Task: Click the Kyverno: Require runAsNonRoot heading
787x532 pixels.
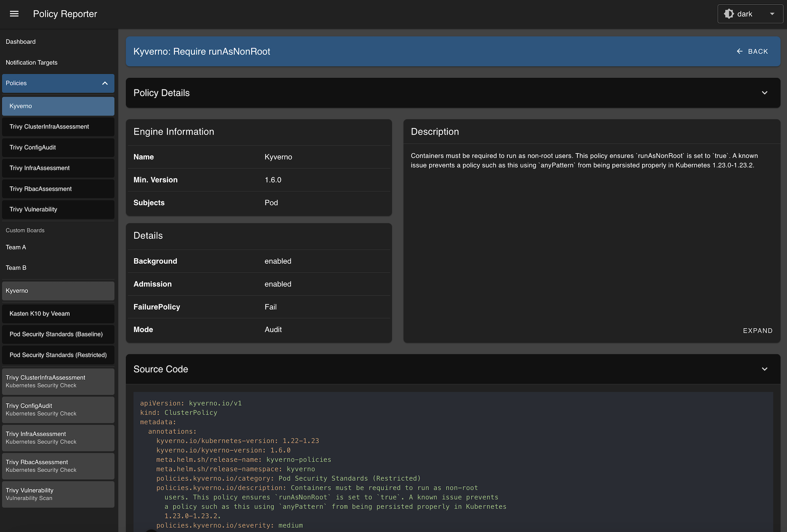Action: (202, 52)
